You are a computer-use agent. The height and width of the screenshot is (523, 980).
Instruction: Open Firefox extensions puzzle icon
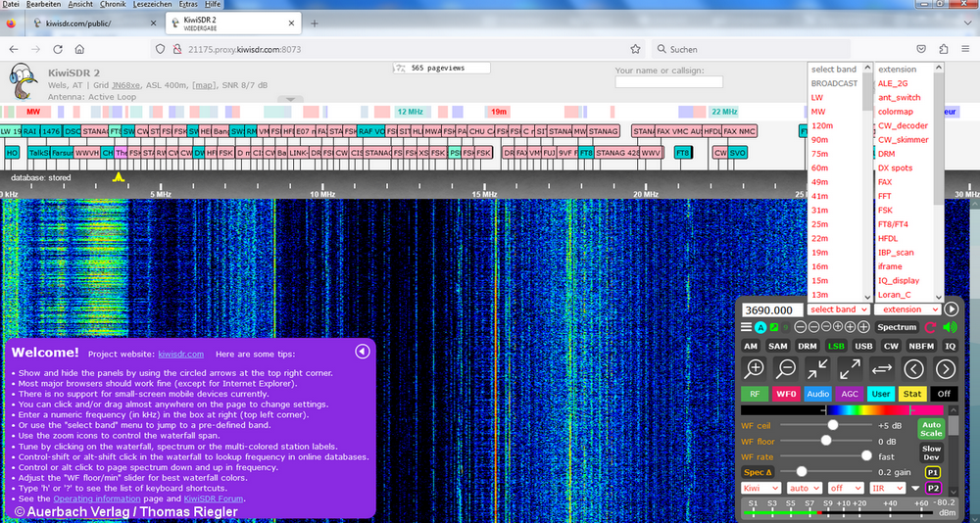click(x=943, y=49)
